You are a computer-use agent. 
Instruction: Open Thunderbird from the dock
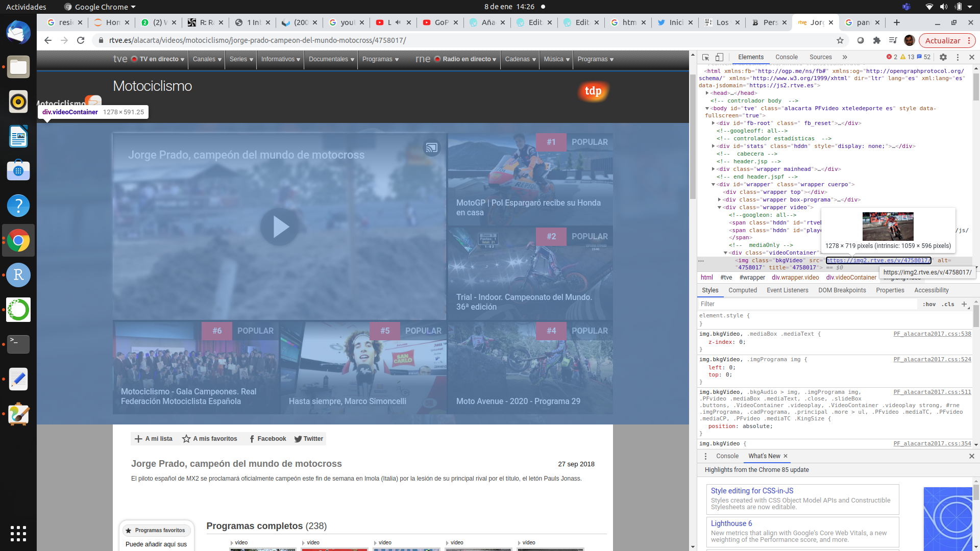coord(18,32)
